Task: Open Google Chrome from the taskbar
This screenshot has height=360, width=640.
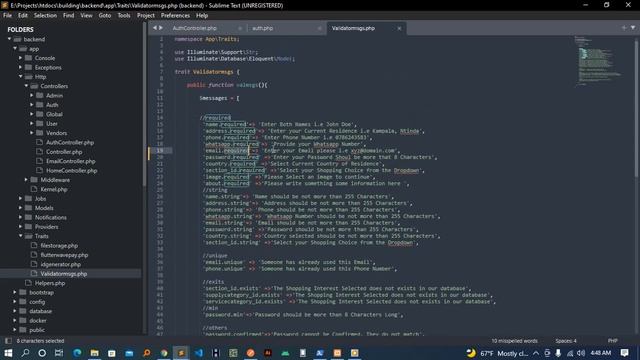Action: point(164,353)
